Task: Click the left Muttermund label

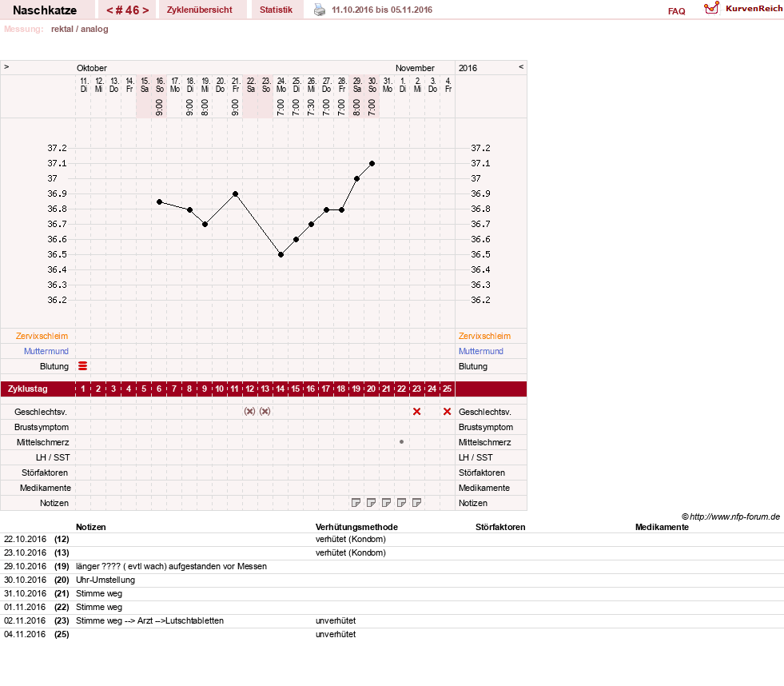Action: (46, 351)
